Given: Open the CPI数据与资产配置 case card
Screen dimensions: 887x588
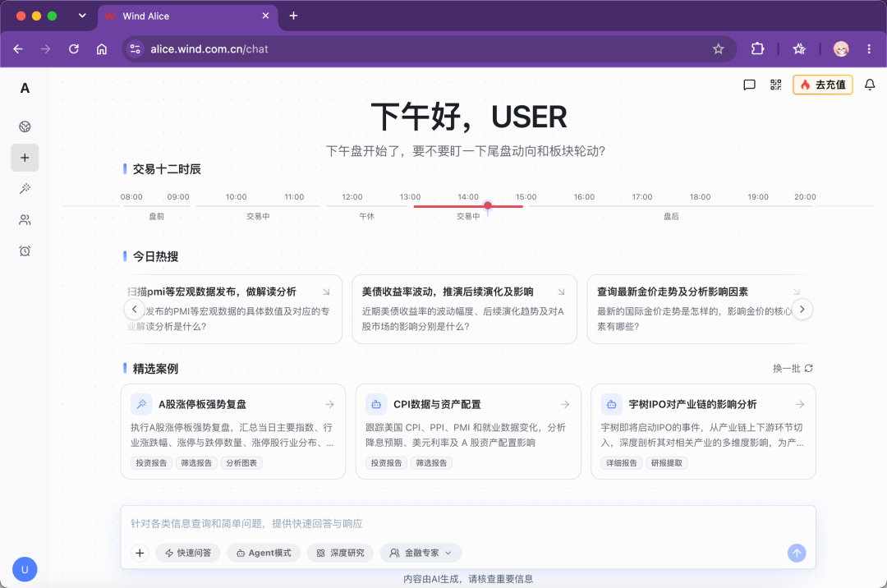Looking at the screenshot, I should (468, 431).
